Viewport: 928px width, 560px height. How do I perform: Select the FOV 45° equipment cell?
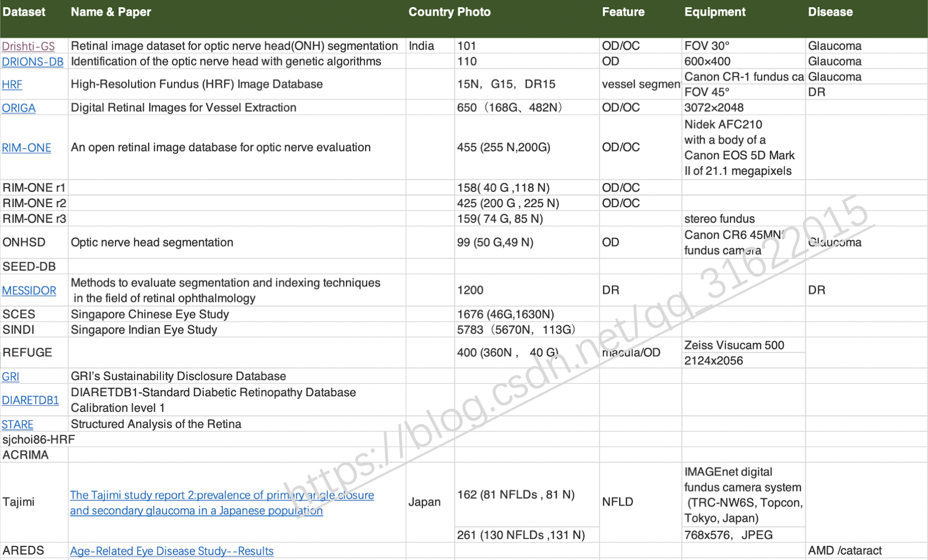pyautogui.click(x=743, y=92)
